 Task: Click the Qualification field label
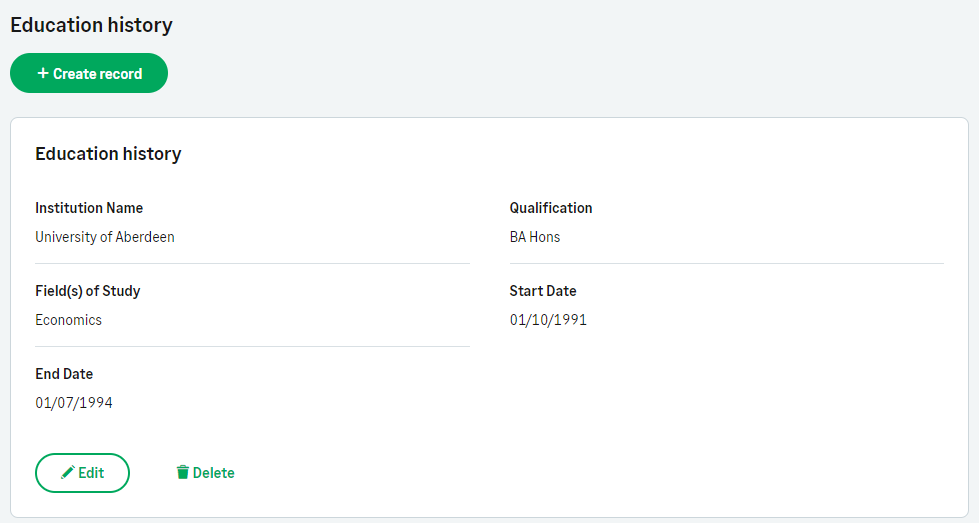pyautogui.click(x=551, y=208)
